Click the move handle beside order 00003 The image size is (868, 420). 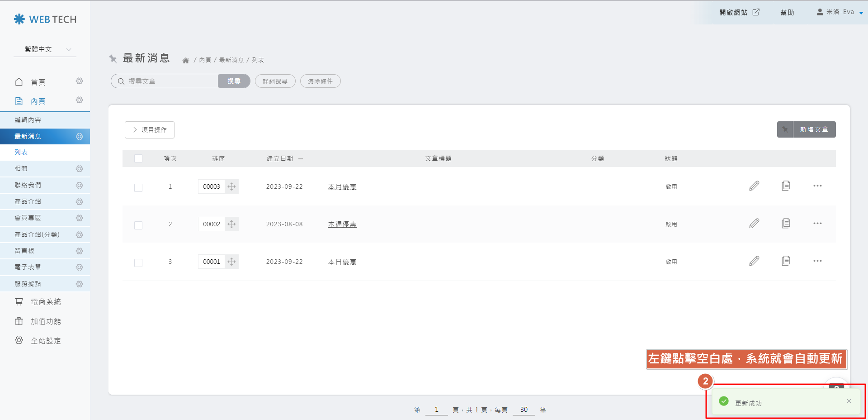pyautogui.click(x=231, y=186)
